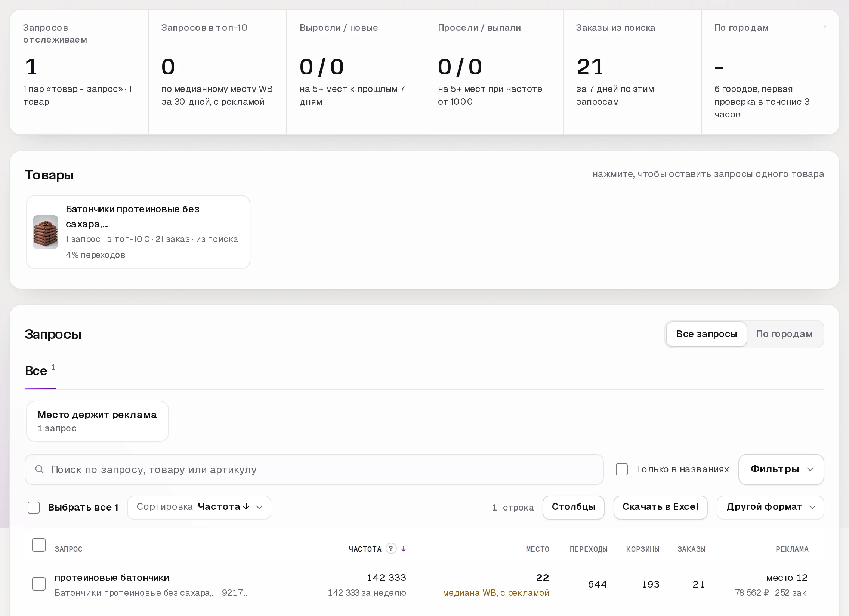Click Скачать в Excel button

tap(660, 507)
